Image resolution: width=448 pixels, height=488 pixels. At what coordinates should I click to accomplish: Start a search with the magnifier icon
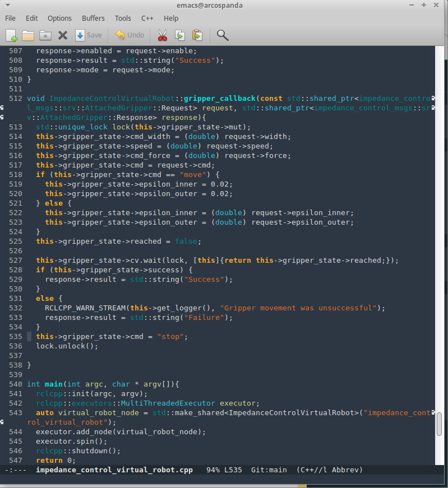tap(223, 35)
